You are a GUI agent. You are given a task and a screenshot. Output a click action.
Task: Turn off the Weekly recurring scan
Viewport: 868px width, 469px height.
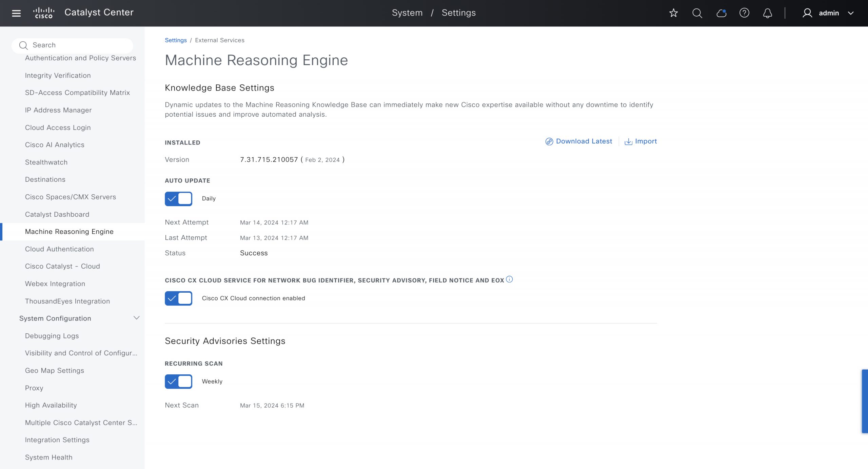178,382
